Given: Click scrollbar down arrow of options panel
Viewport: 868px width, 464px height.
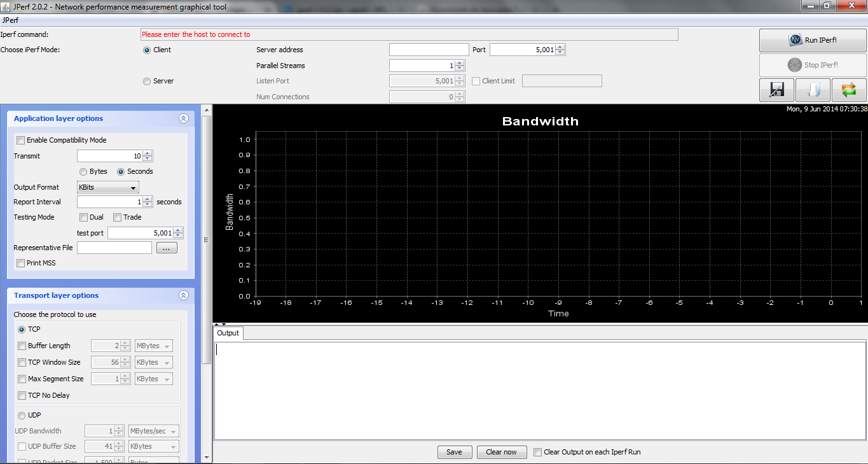Looking at the screenshot, I should (206, 456).
